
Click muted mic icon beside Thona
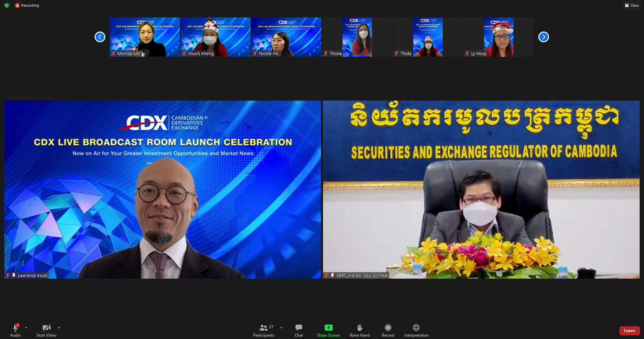(326, 54)
